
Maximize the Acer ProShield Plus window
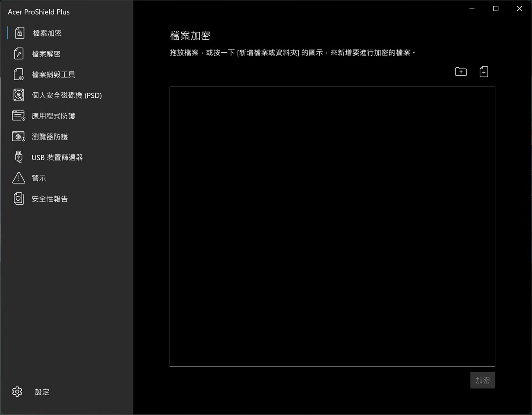point(496,8)
